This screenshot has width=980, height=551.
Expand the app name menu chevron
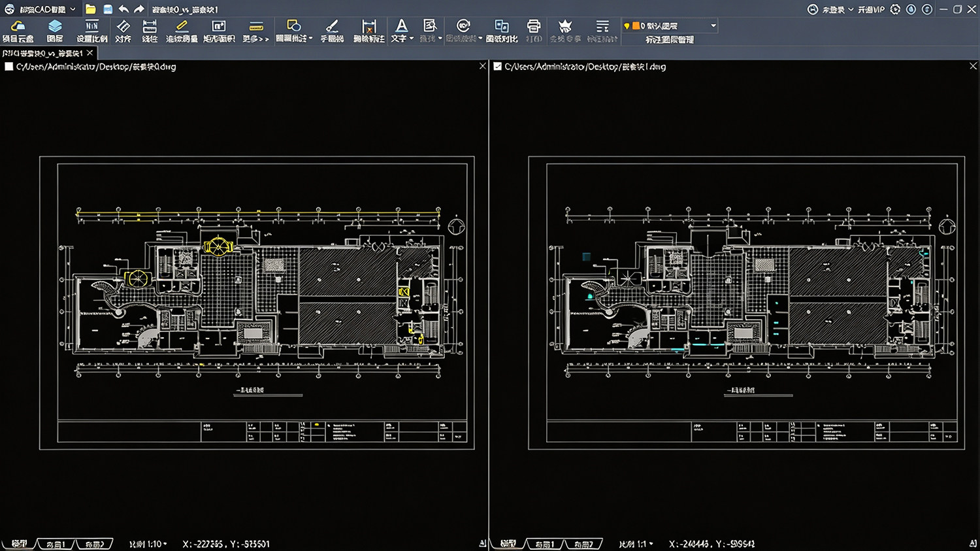[73, 9]
